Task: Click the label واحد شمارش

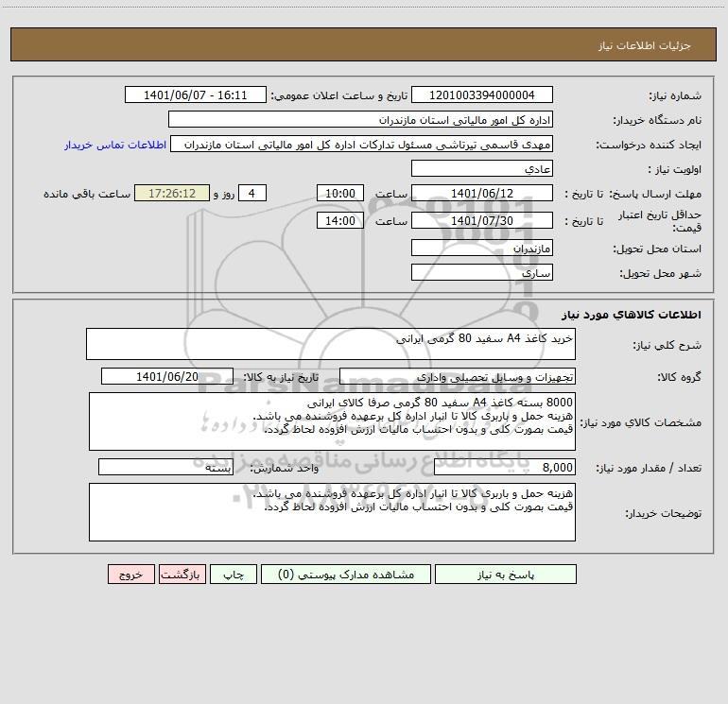Action: coord(285,469)
